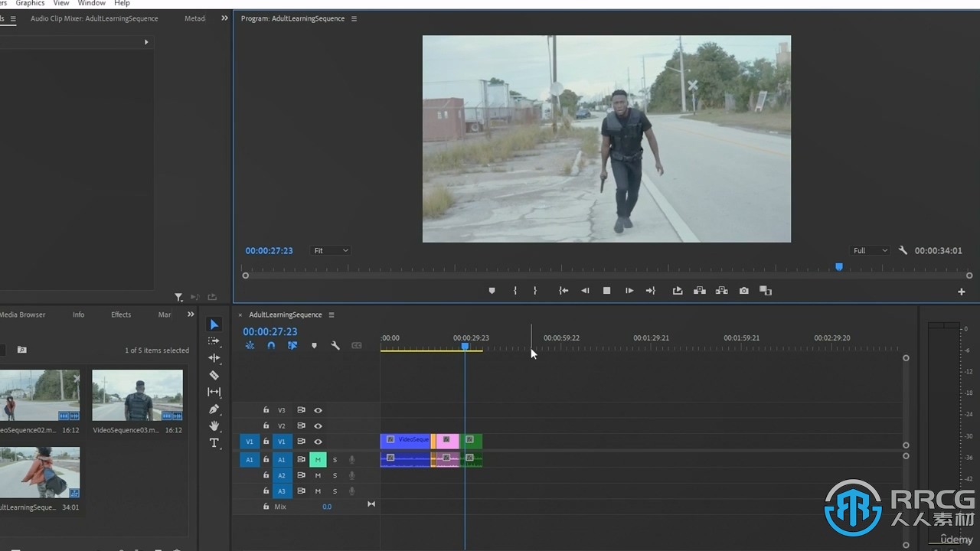
Task: Open AdultLearningSequence timeline panel menu
Action: pos(332,315)
